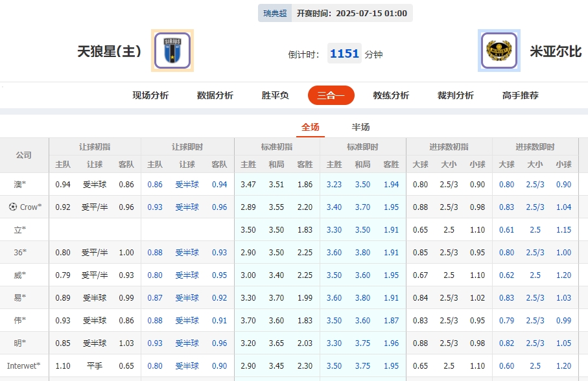Click the 瑞典超 league badge
Screen dimensions: 588x381
point(274,13)
